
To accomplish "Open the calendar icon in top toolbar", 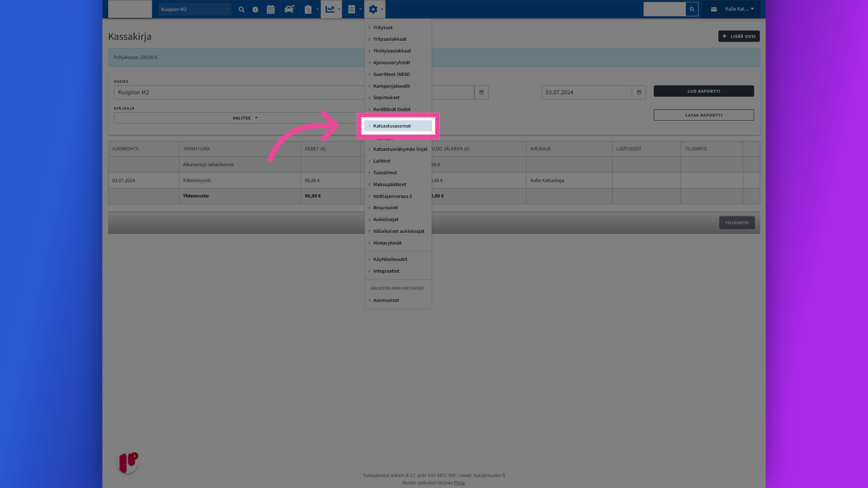I will tap(271, 9).
